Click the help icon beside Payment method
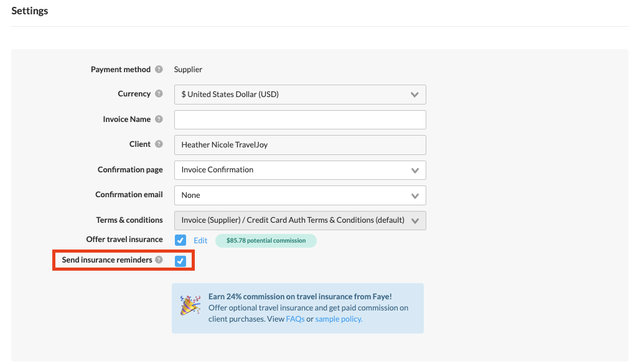The width and height of the screenshot is (641, 364). pos(159,70)
